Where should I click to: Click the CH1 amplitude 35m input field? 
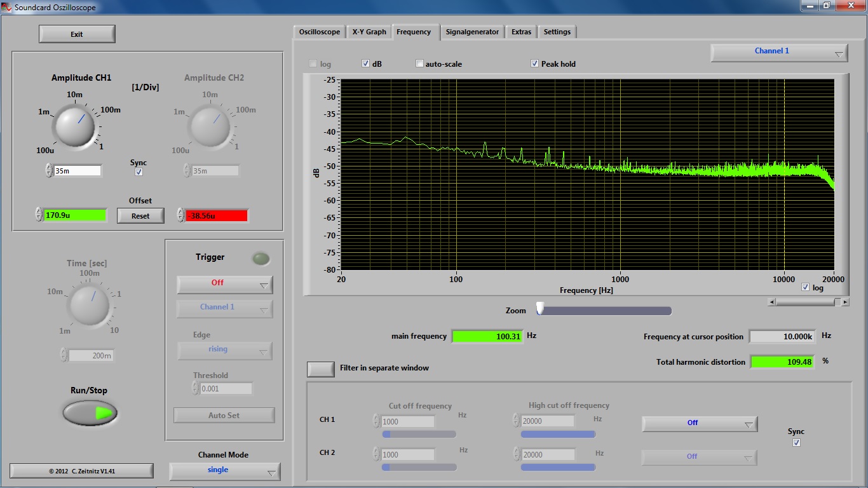click(77, 170)
